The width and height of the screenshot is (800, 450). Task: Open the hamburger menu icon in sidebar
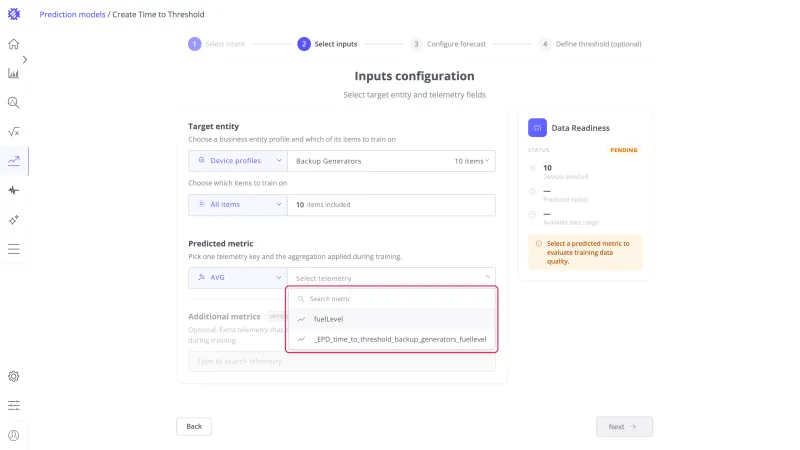[14, 249]
